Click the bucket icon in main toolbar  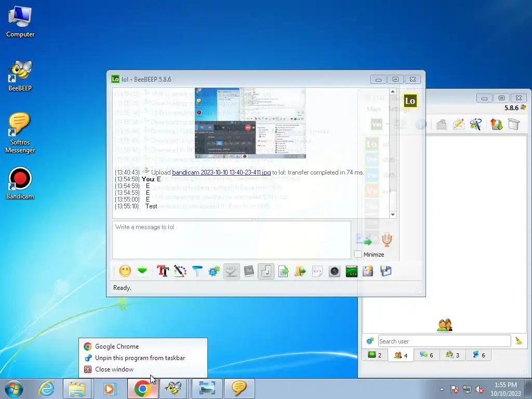(x=514, y=124)
